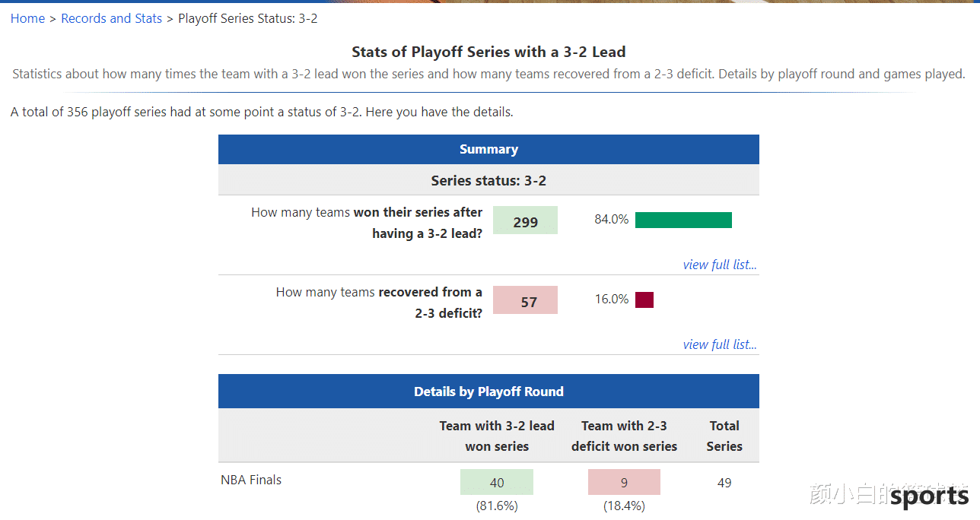Screen dimensions: 980x520
Task: Click the dark red 16.0% bar
Action: click(644, 300)
